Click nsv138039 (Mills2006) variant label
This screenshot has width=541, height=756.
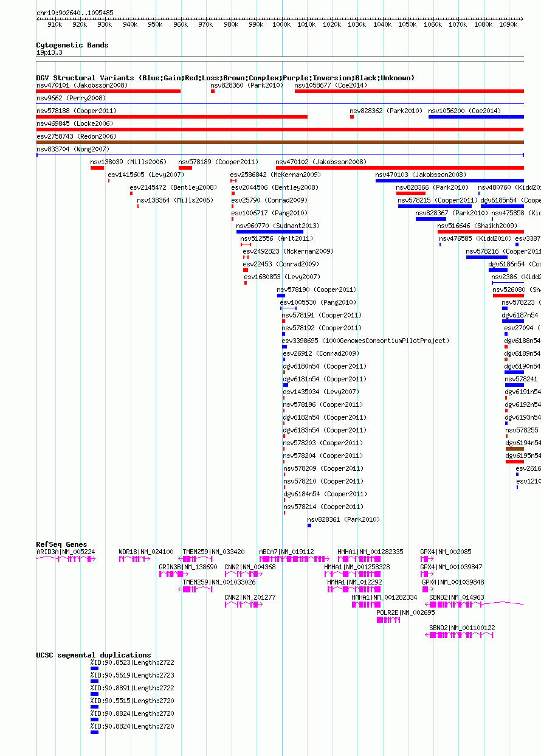(x=128, y=162)
